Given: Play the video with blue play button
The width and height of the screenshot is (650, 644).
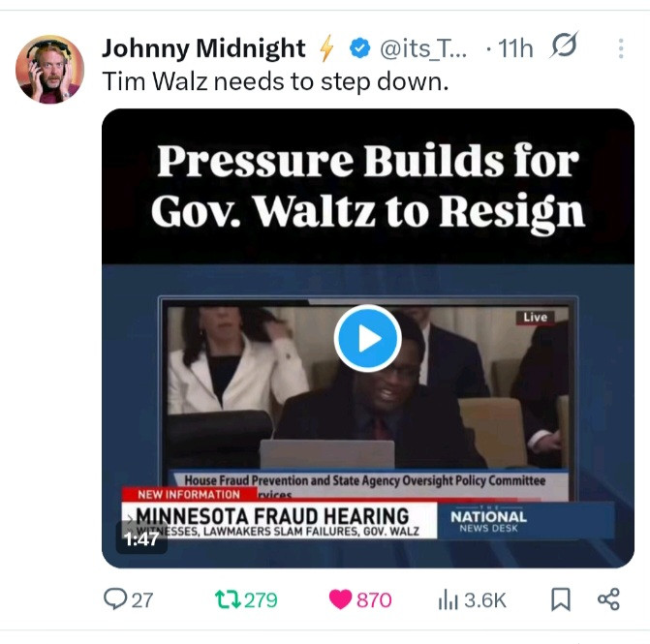Looking at the screenshot, I should 368,338.
